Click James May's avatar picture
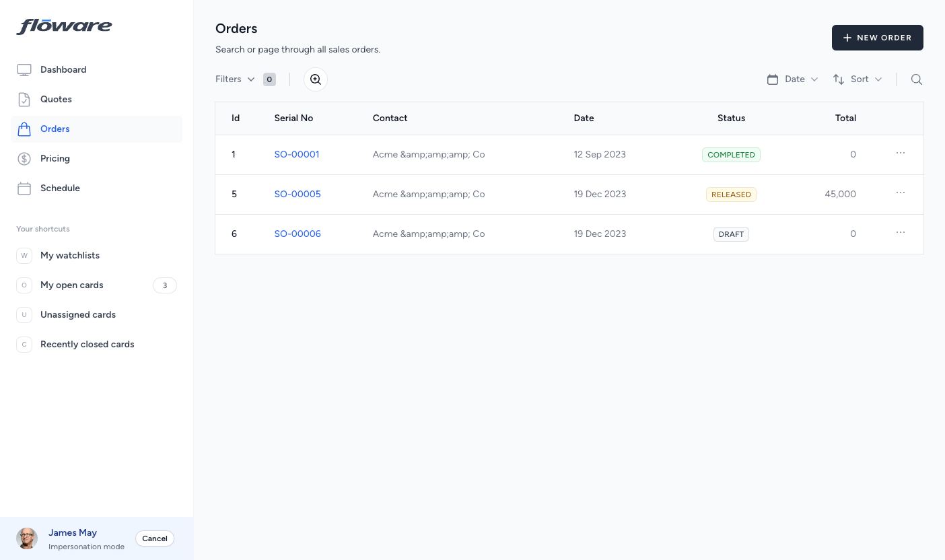The height and width of the screenshot is (560, 945). (x=27, y=538)
